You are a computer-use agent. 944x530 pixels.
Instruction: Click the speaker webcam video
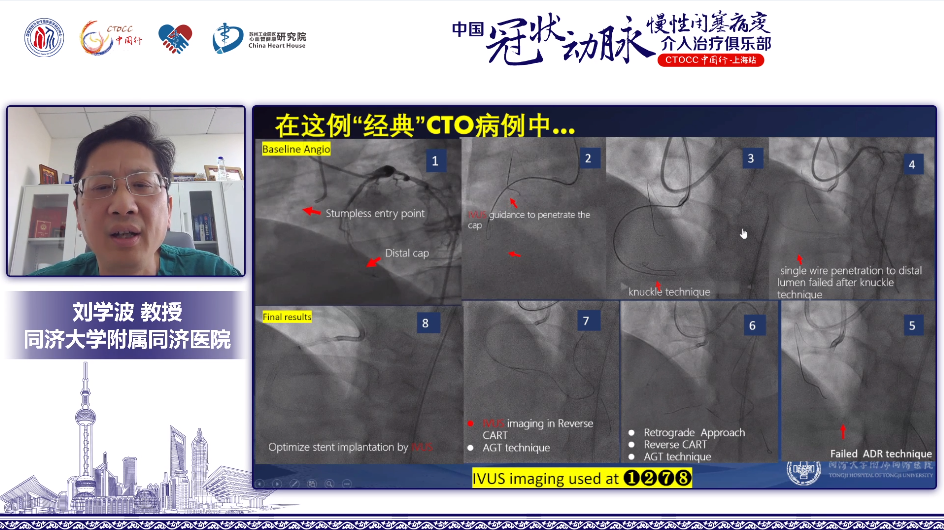(x=126, y=191)
